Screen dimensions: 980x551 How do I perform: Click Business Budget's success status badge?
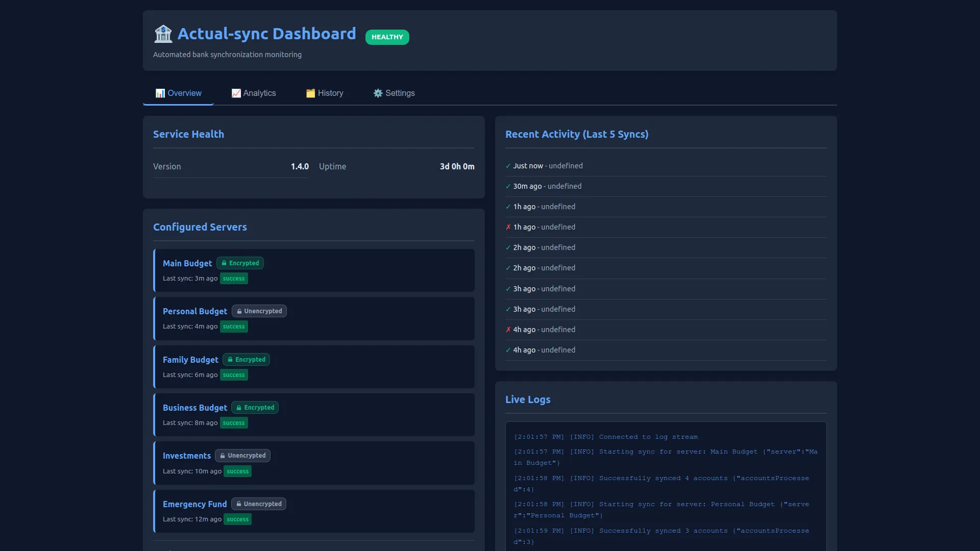[234, 423]
